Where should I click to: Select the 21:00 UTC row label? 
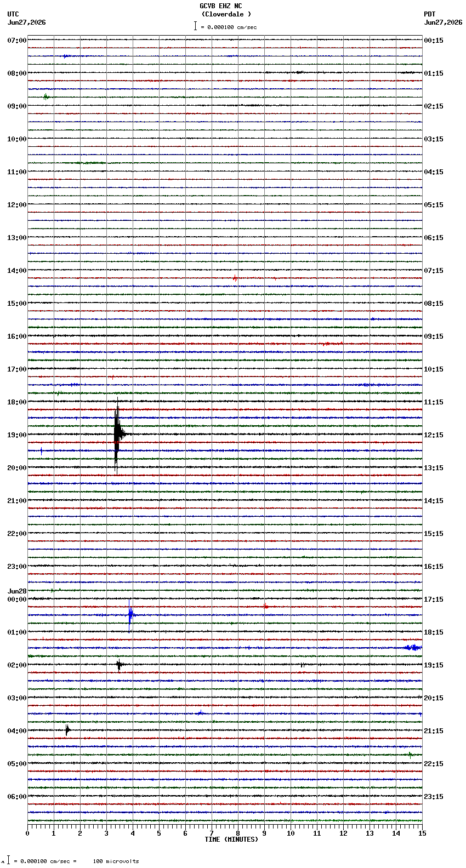(x=17, y=501)
